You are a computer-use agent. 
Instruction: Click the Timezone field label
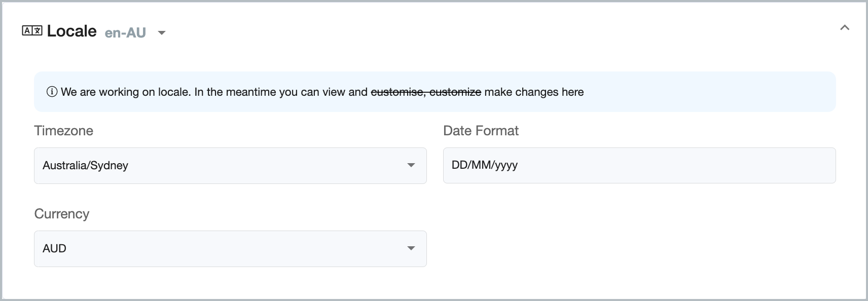coord(63,131)
